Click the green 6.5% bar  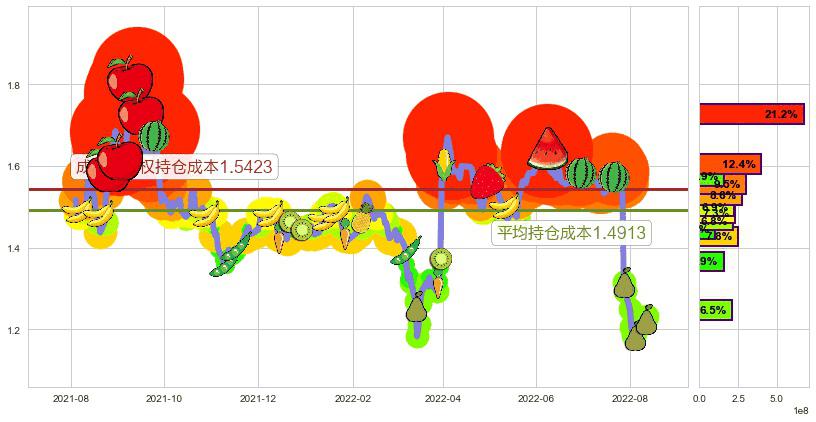click(x=715, y=310)
